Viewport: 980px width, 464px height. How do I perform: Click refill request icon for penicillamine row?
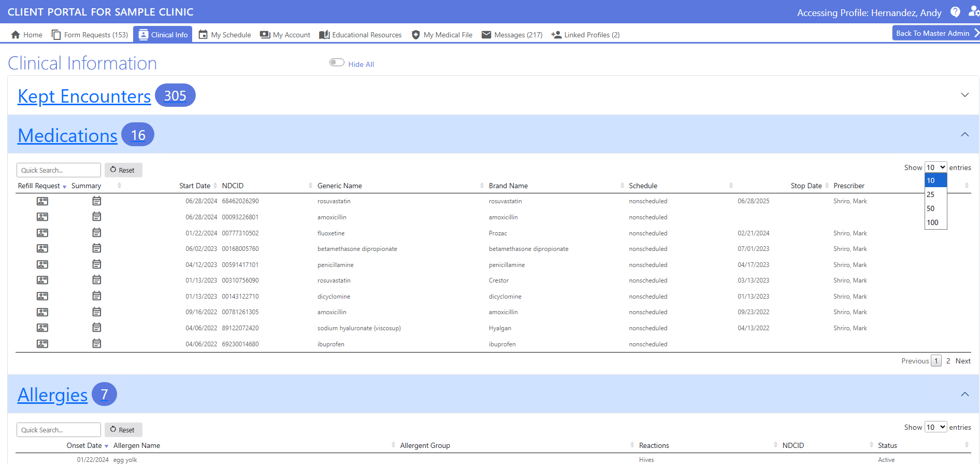42,264
